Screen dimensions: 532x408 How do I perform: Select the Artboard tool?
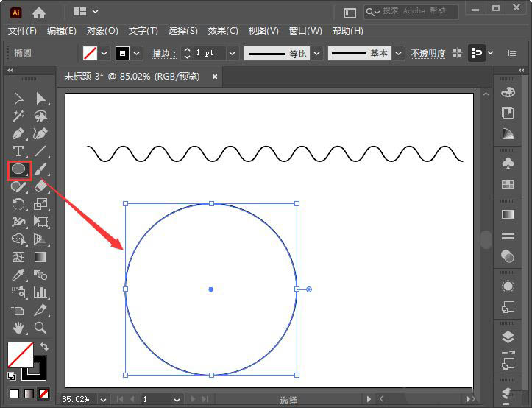[18, 310]
